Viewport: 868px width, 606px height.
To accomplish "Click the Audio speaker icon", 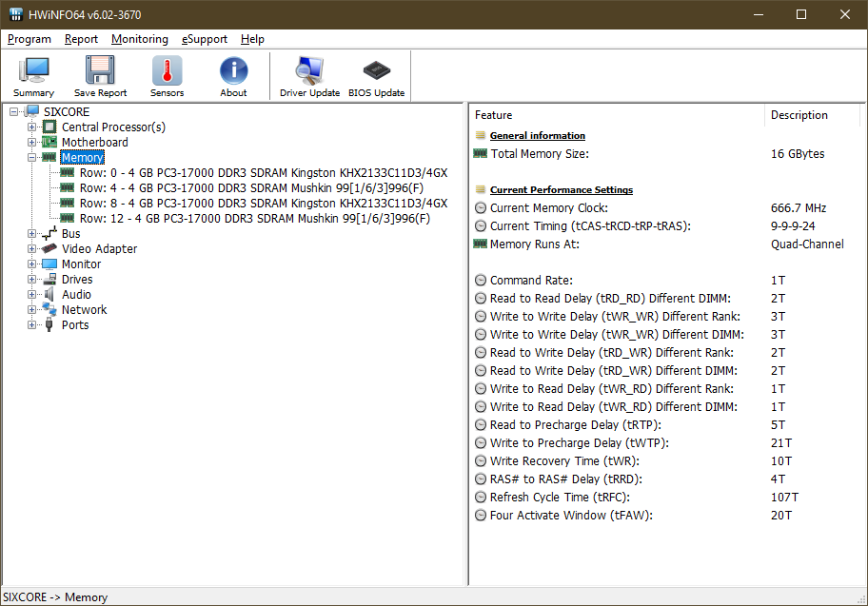I will point(49,294).
